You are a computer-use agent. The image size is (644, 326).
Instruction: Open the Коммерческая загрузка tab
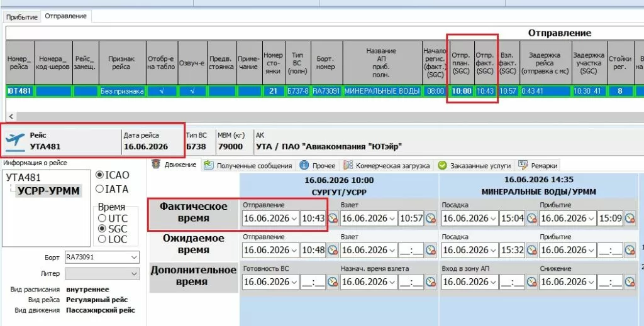coord(387,165)
